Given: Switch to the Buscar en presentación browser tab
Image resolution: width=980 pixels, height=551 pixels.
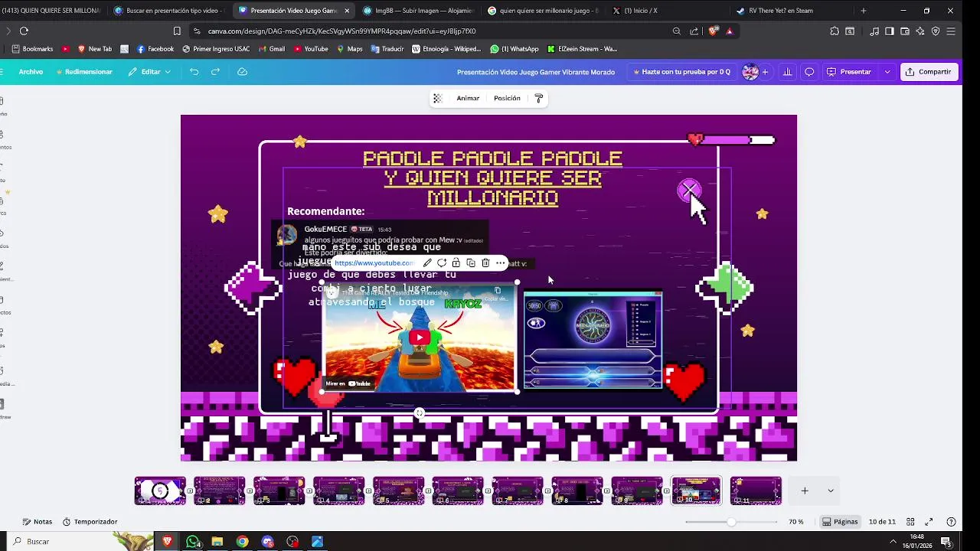Looking at the screenshot, I should (x=170, y=11).
